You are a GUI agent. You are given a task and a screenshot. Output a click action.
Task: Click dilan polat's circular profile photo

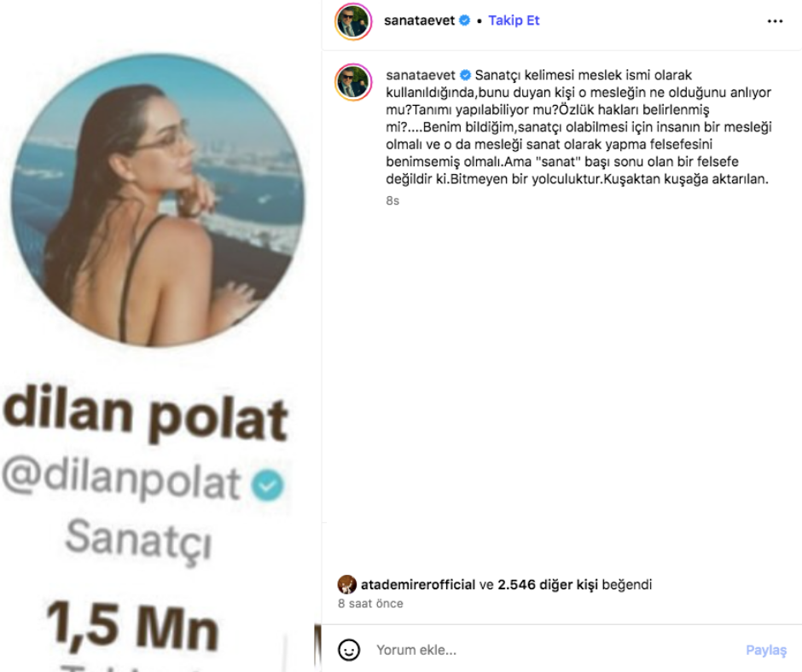point(158,200)
